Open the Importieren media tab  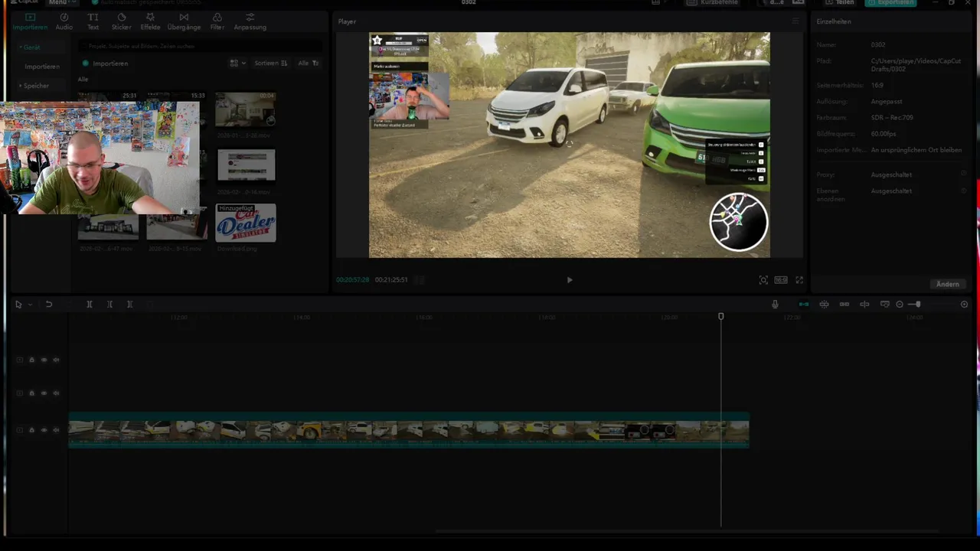point(30,21)
